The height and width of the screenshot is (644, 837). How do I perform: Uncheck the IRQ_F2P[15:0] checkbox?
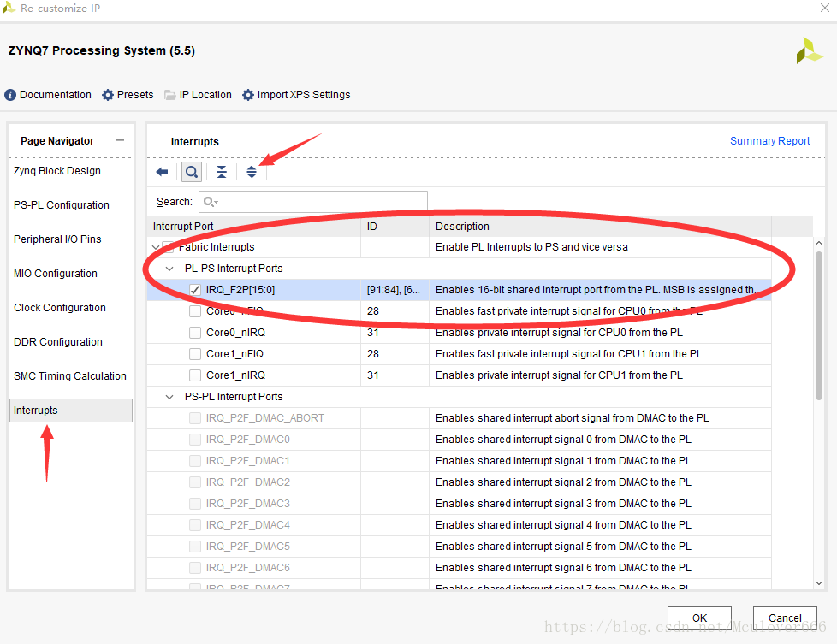pos(195,290)
